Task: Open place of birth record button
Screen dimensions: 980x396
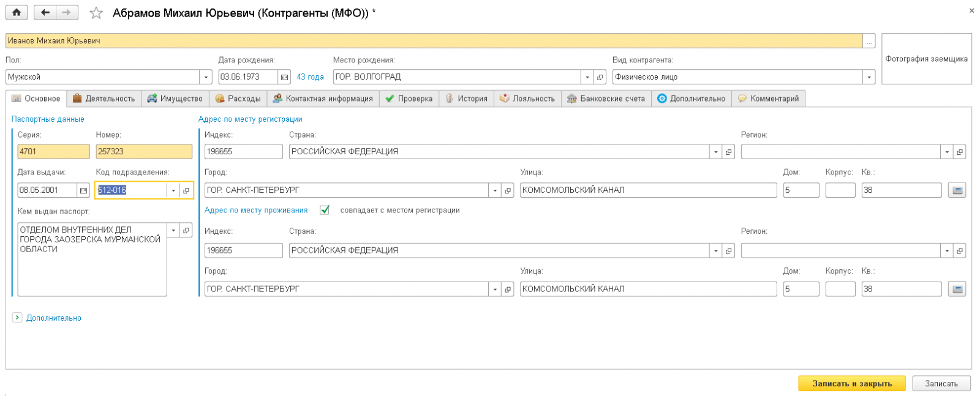Action: pyautogui.click(x=600, y=77)
